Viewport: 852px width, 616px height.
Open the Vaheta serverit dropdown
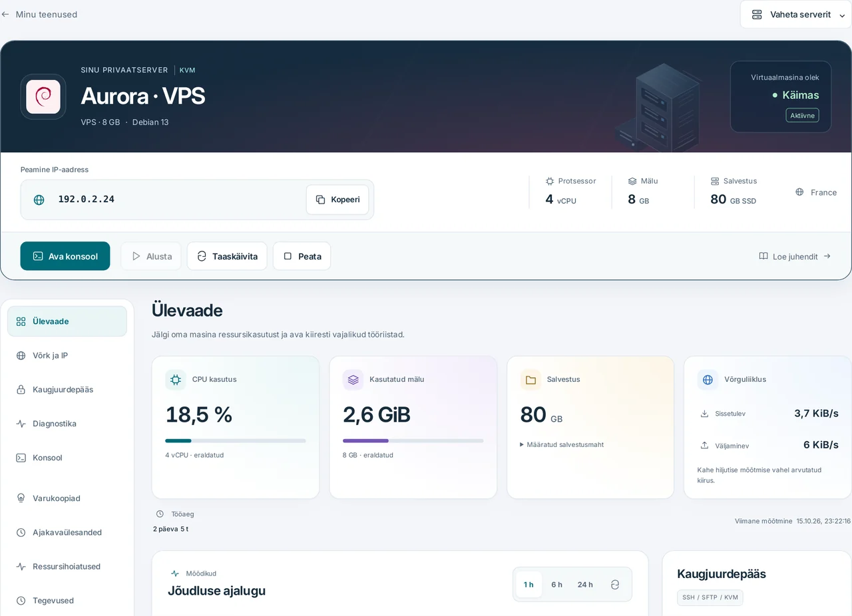click(796, 15)
